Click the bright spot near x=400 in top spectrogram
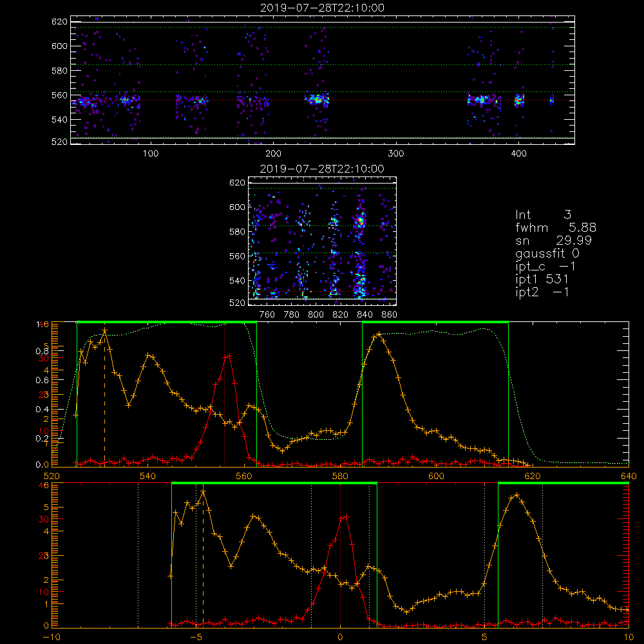Image resolution: width=644 pixels, height=644 pixels. pos(519,100)
